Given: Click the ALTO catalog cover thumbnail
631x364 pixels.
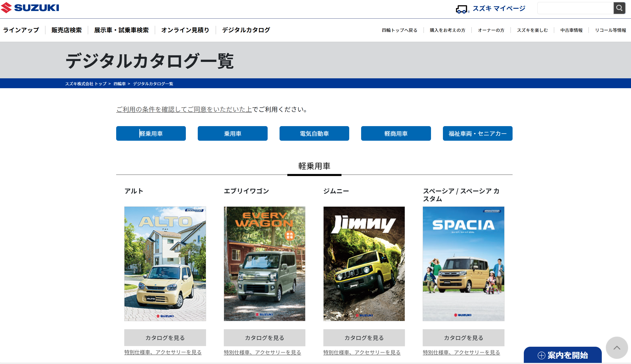Looking at the screenshot, I should [165, 263].
